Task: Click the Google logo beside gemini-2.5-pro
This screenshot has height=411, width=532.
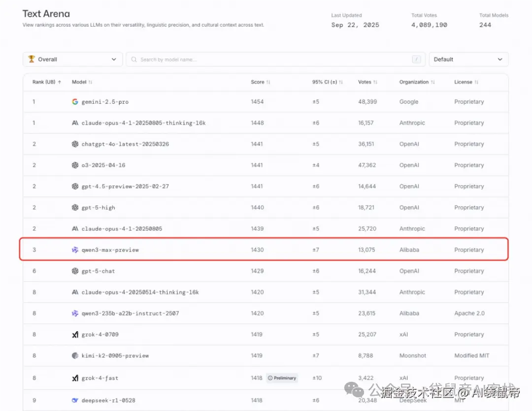Action: coord(75,102)
